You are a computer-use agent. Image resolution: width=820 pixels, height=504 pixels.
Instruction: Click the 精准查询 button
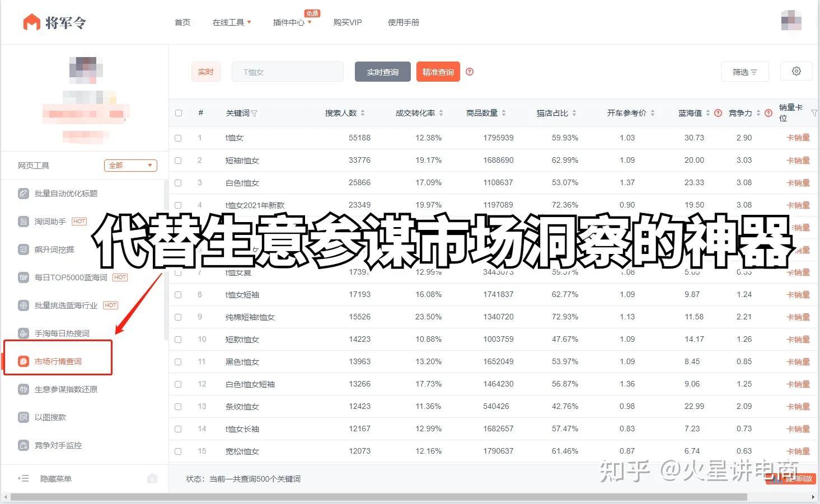click(438, 72)
